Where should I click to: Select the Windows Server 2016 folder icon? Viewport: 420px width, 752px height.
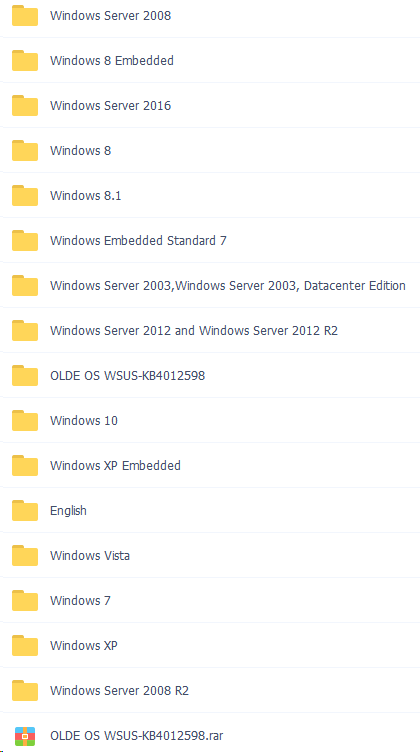pos(25,106)
